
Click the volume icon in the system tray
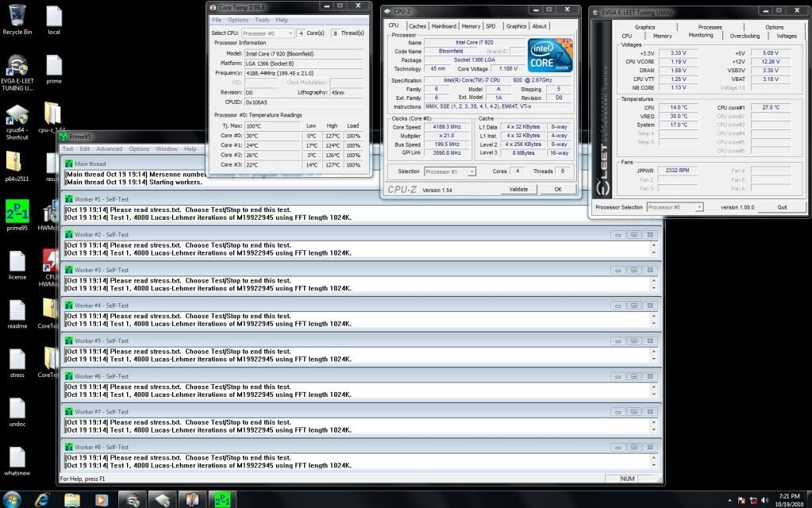pyautogui.click(x=765, y=500)
